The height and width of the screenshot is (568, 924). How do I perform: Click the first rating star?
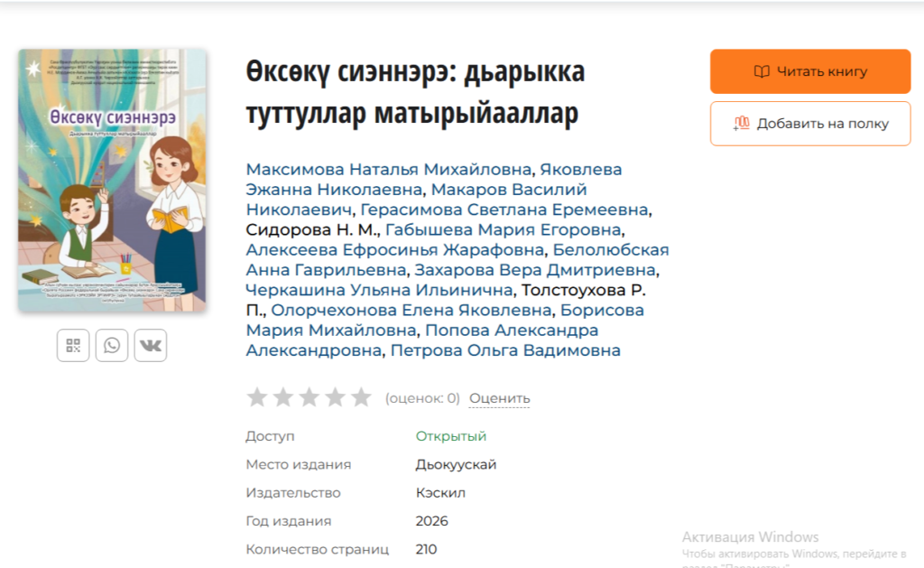click(257, 397)
